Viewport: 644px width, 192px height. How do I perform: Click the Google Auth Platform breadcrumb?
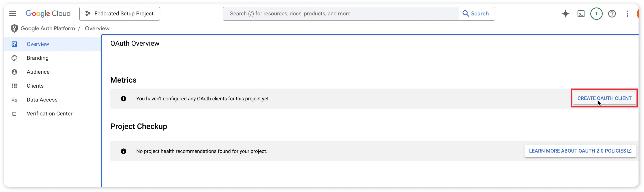click(48, 28)
